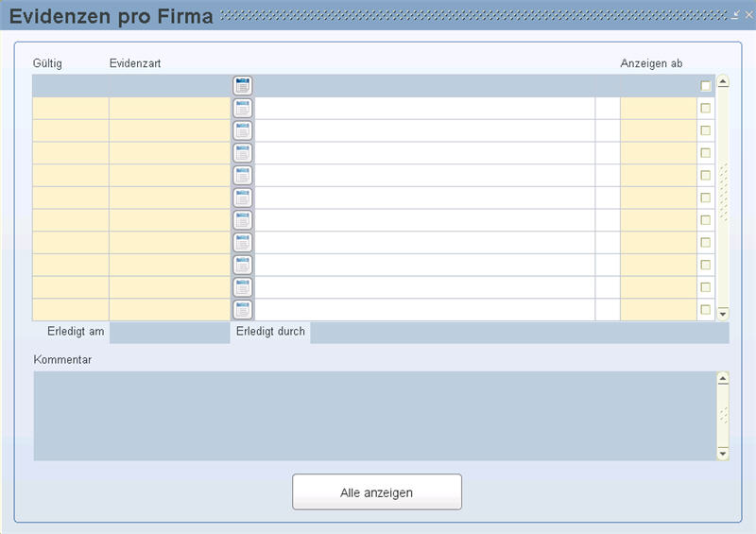Click the list icon in the last row
This screenshot has height=534, width=756.
tap(243, 310)
